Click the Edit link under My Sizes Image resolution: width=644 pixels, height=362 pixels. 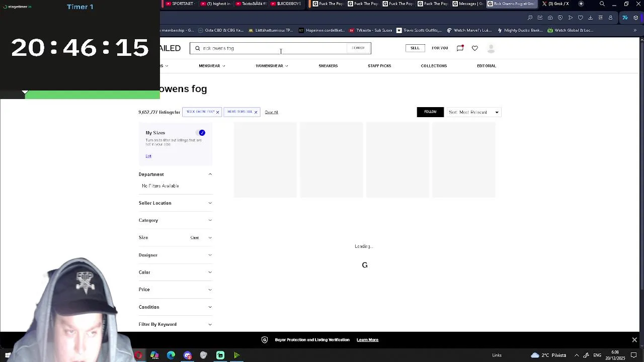[148, 156]
